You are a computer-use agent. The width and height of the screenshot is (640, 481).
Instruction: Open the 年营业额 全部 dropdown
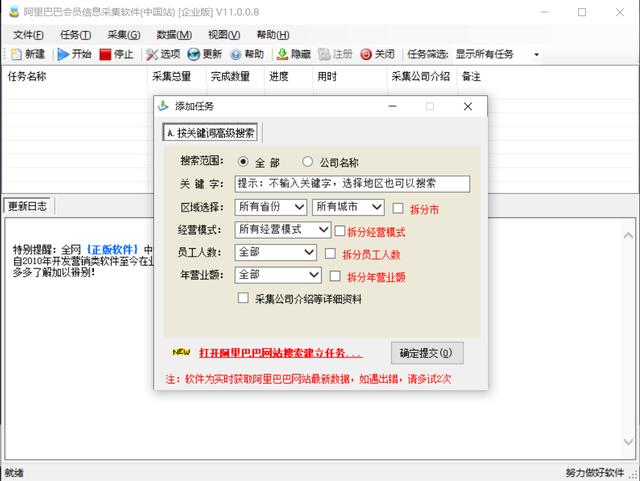click(278, 275)
